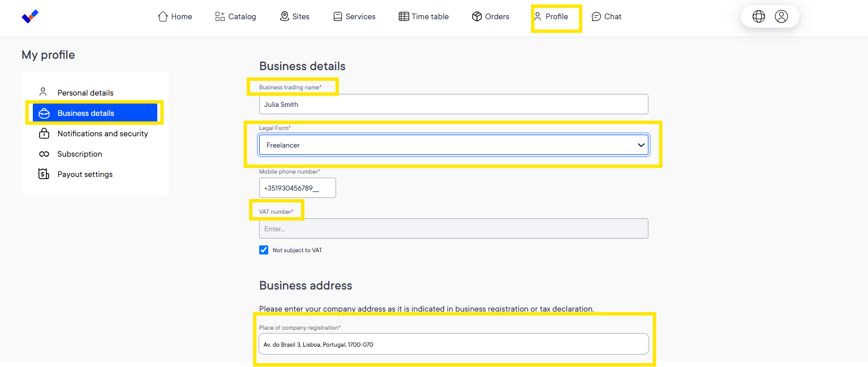Screen dimensions: 868x367
Task: Uncheck the Not subject to VAT checkbox
Action: (x=264, y=250)
